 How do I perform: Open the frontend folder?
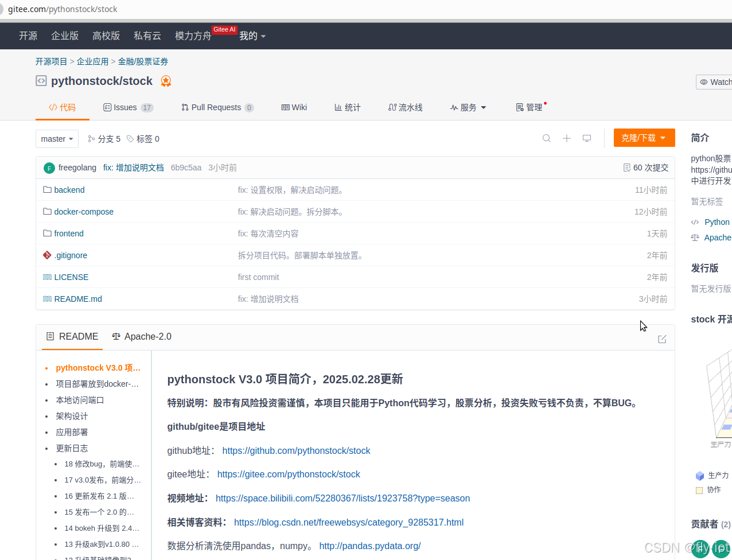[x=69, y=234]
